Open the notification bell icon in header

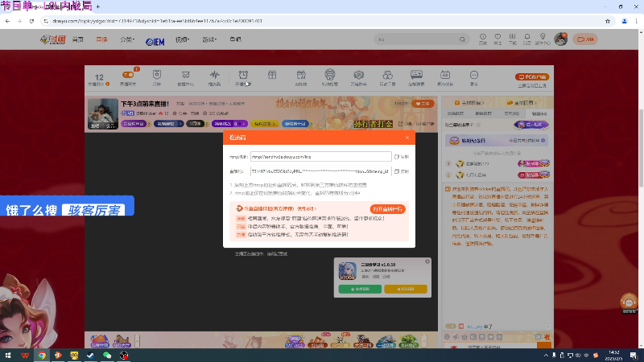pos(527,37)
